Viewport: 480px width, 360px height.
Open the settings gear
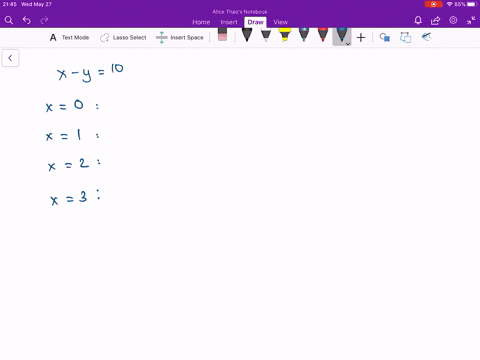[453, 20]
